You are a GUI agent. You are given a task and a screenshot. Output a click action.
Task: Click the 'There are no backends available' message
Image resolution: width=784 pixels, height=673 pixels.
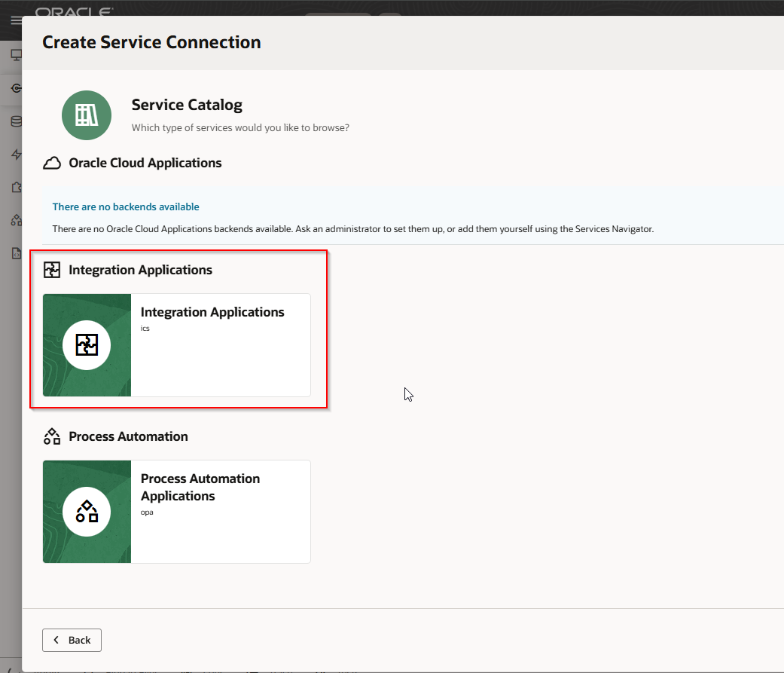(126, 206)
